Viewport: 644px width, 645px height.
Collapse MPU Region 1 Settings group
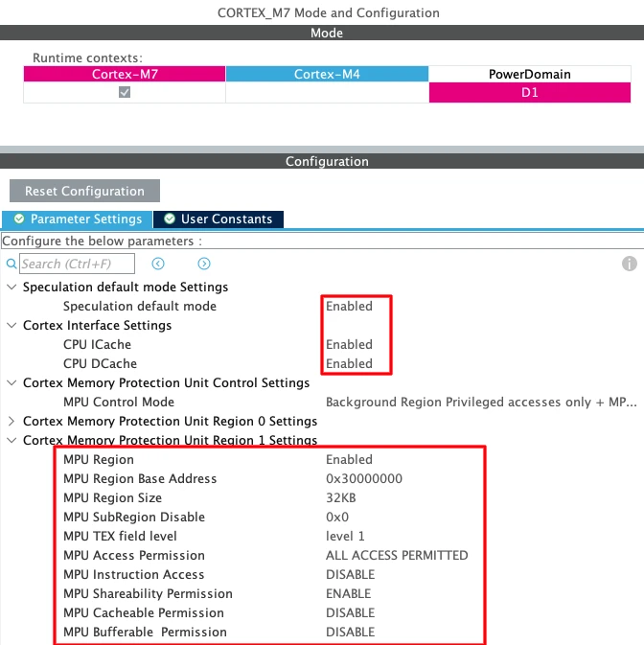11,440
